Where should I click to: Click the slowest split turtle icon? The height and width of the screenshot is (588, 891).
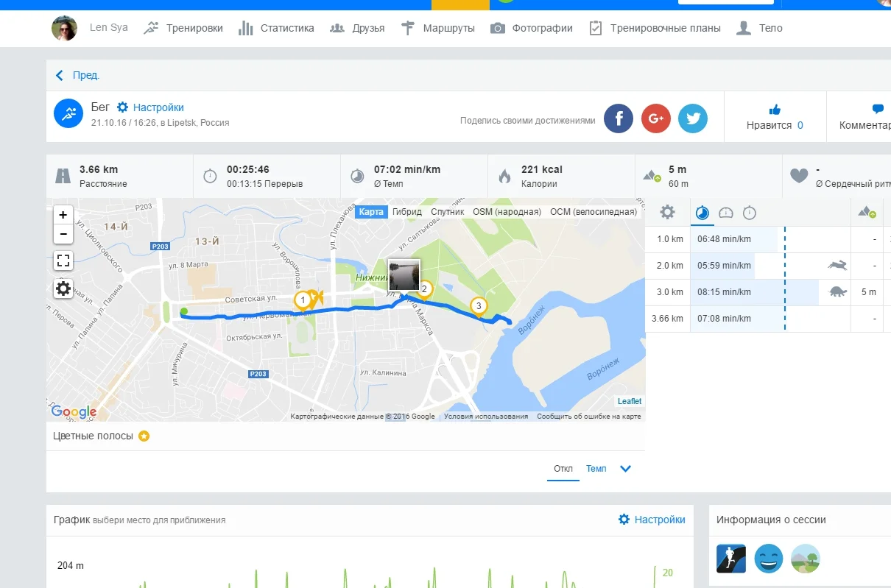[838, 291]
